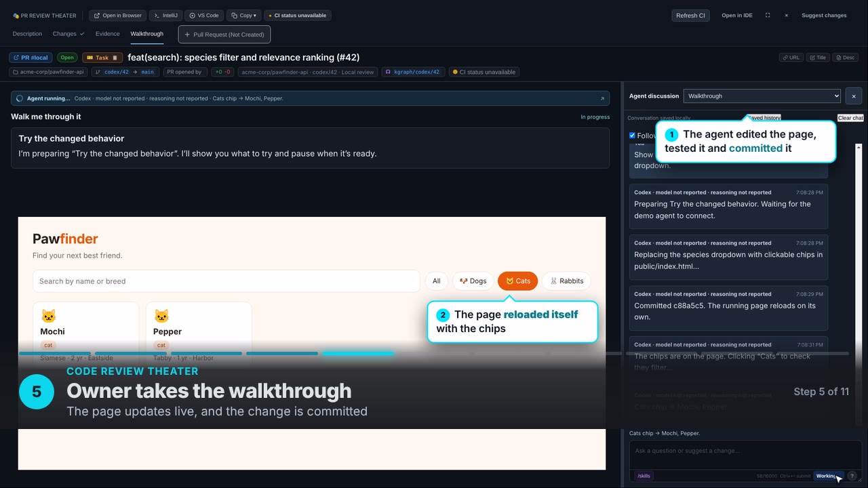Toggle fullscreen mode icon in top bar
Screen dimensions: 868x488
click(x=768, y=16)
